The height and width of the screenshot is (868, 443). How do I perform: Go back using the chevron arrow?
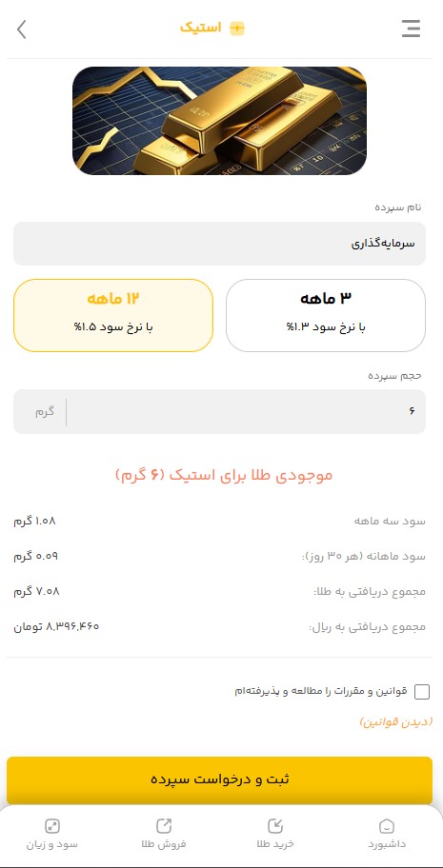22,30
